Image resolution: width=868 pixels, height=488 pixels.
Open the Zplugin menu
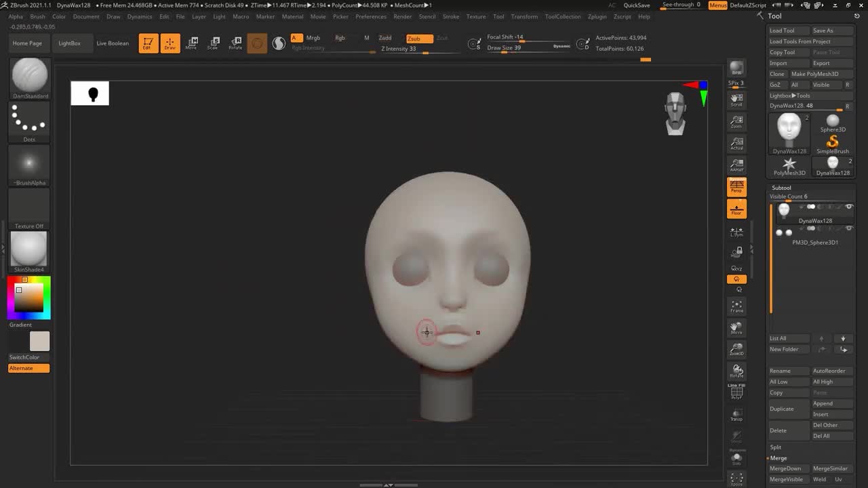[x=597, y=16]
